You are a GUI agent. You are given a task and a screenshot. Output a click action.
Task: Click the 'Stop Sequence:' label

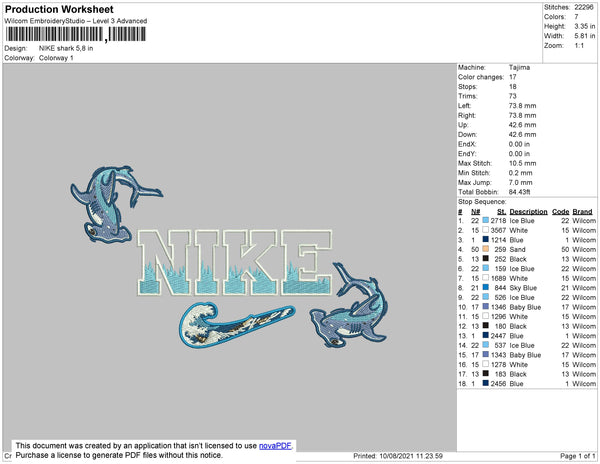tap(482, 202)
